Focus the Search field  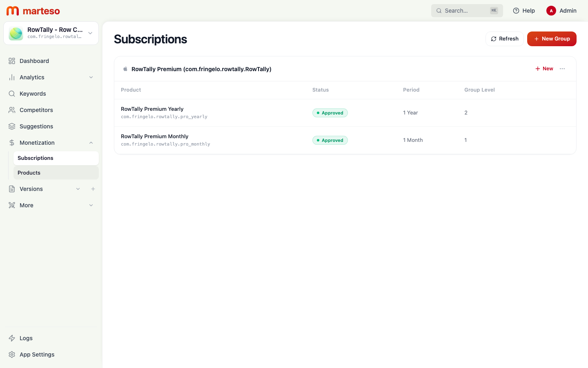pos(467,11)
